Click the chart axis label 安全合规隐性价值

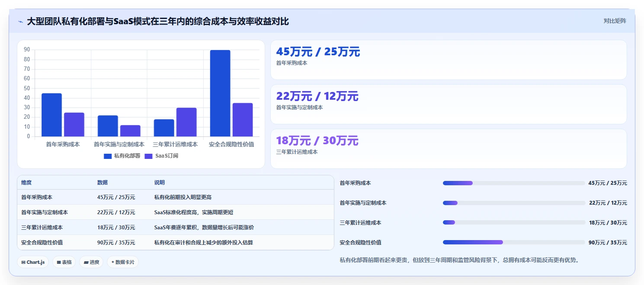(x=231, y=144)
